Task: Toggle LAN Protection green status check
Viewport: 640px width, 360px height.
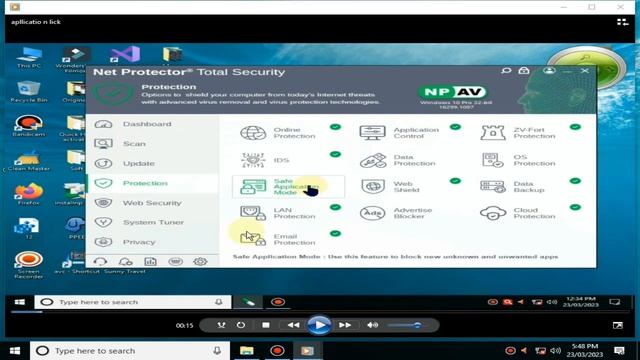Action: 335,207
